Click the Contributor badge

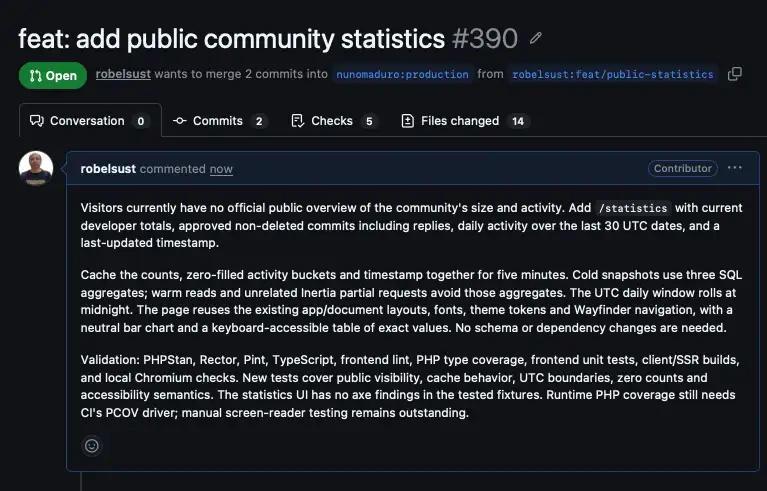coord(682,168)
